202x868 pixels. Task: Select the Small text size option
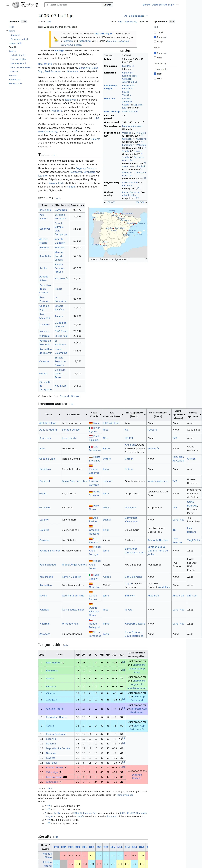click(x=155, y=32)
